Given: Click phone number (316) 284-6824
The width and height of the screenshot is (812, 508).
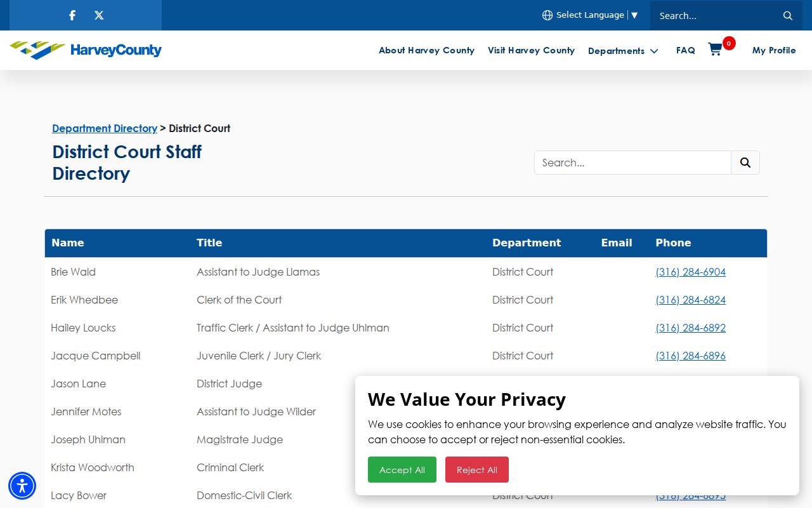Looking at the screenshot, I should coord(691,300).
